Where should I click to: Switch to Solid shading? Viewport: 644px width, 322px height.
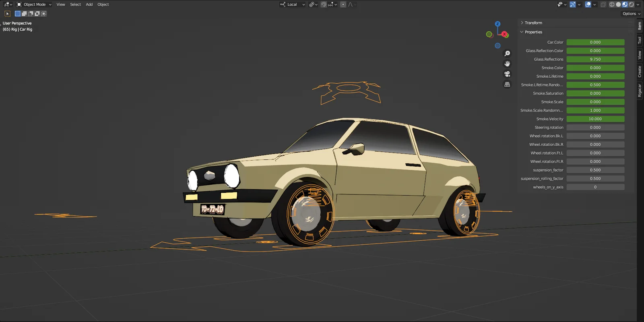(x=618, y=4)
